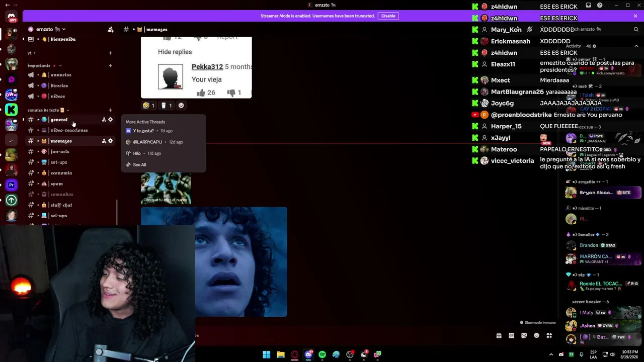The height and width of the screenshot is (362, 644).
Task: Toggle the laughing emoji reaction
Action: pyautogui.click(x=149, y=106)
